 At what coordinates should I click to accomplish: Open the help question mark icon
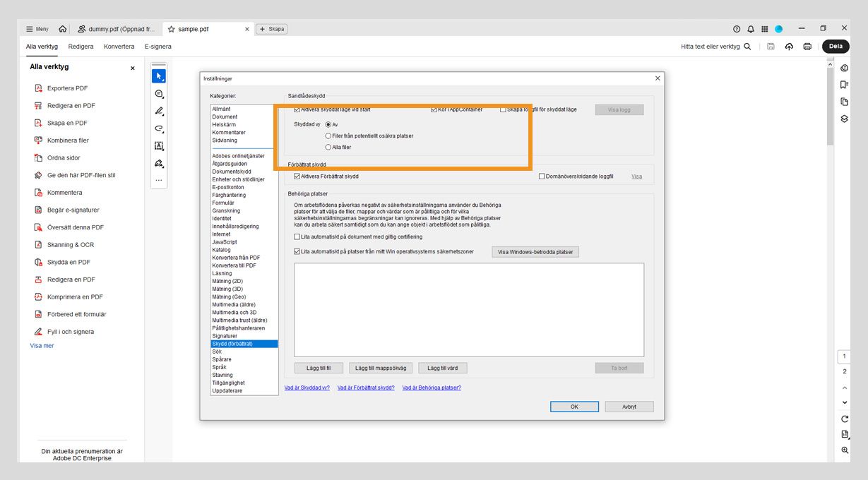coord(737,29)
